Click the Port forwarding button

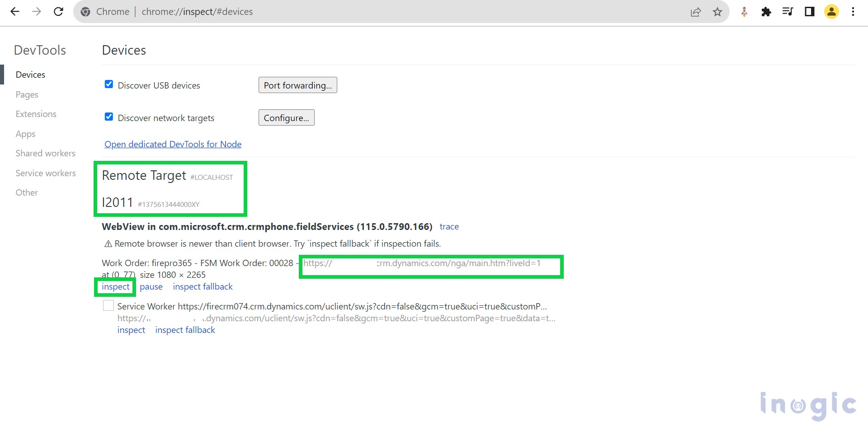pos(298,85)
